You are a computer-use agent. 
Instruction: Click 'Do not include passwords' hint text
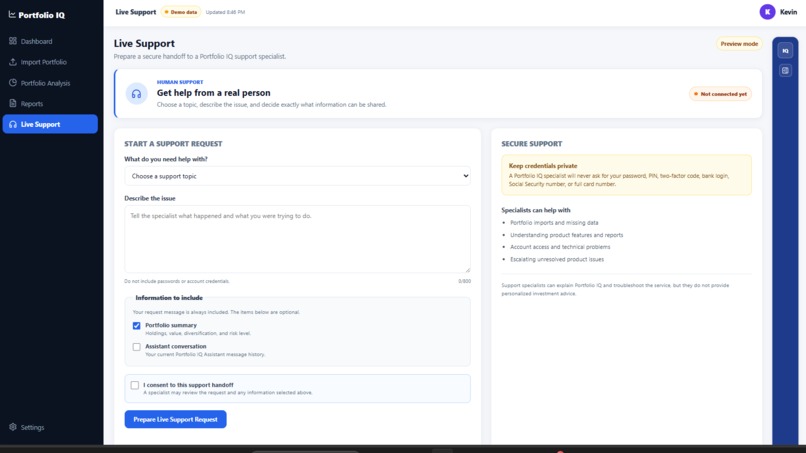(177, 281)
